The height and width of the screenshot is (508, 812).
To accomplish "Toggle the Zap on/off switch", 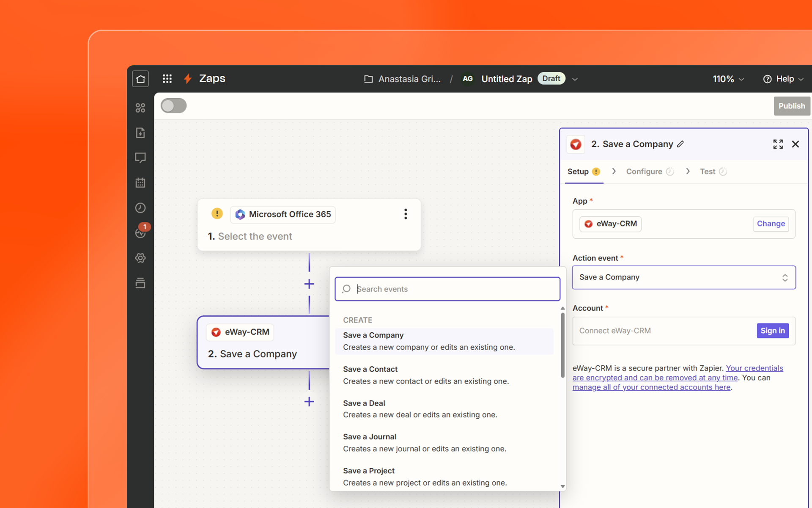I will (x=173, y=106).
